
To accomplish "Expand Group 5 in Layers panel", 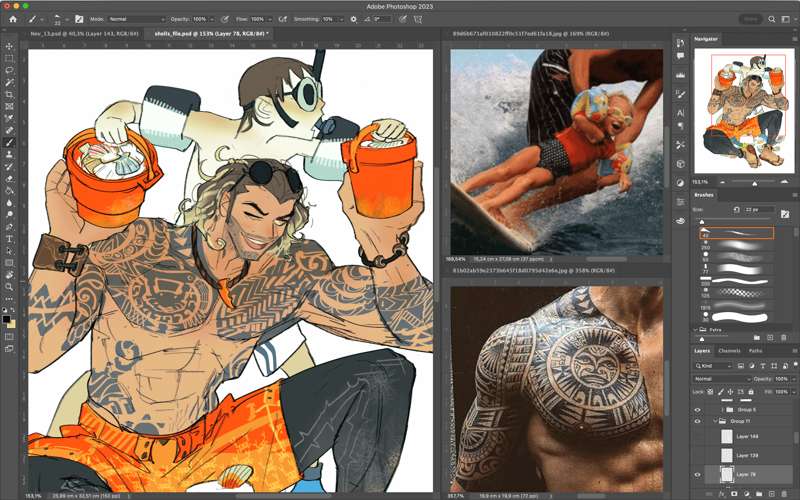I will coord(722,410).
